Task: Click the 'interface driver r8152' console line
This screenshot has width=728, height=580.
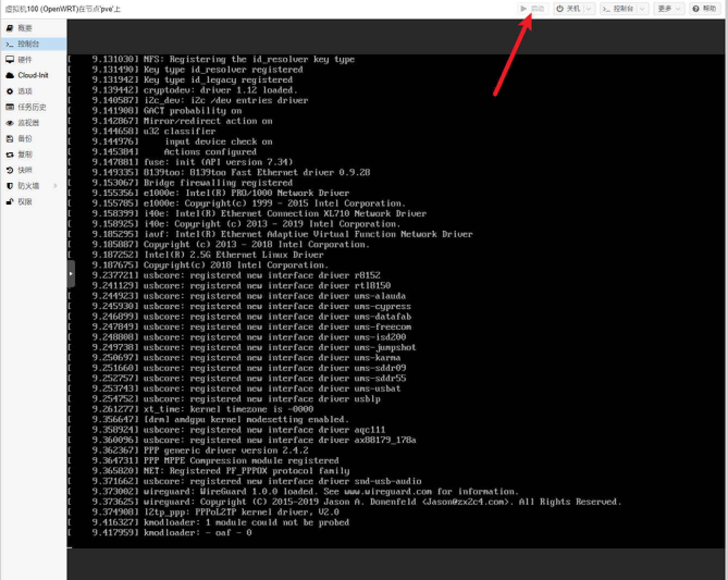Action: click(x=262, y=275)
